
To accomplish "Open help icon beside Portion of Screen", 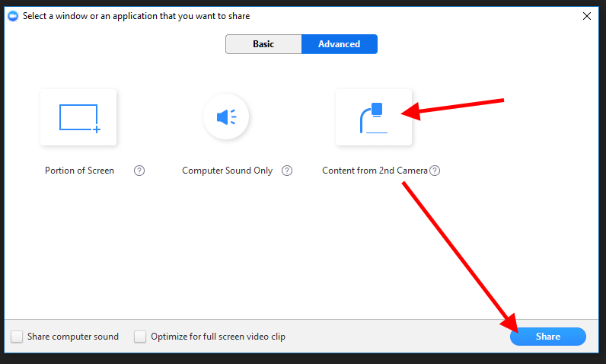I will (x=139, y=171).
